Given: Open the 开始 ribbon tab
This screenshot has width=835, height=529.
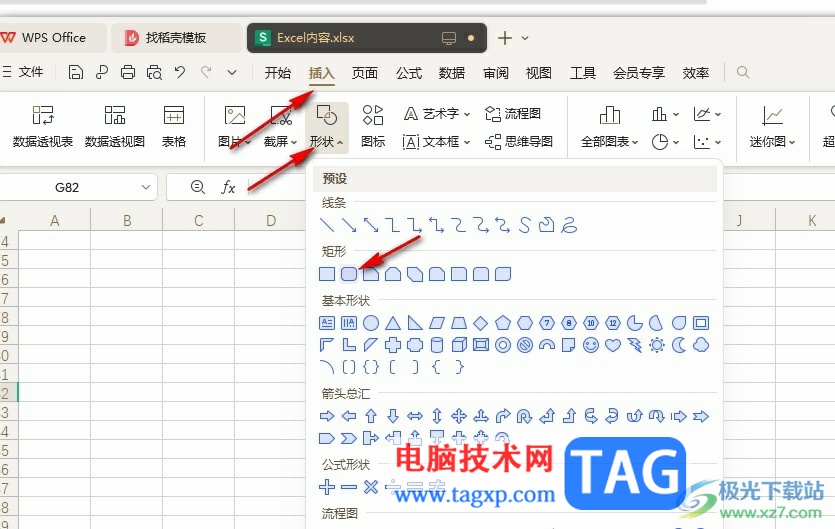Looking at the screenshot, I should click(x=278, y=72).
